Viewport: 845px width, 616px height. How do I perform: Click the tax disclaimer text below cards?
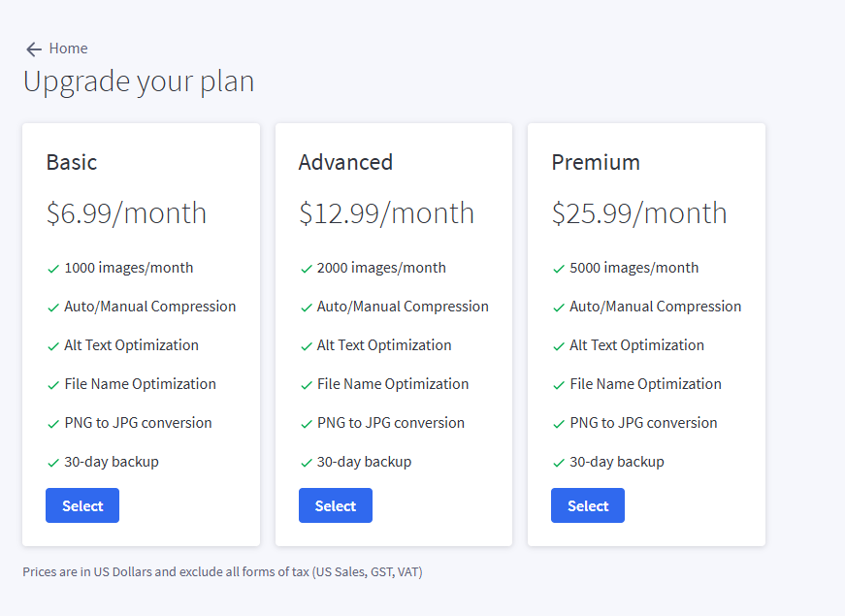222,572
